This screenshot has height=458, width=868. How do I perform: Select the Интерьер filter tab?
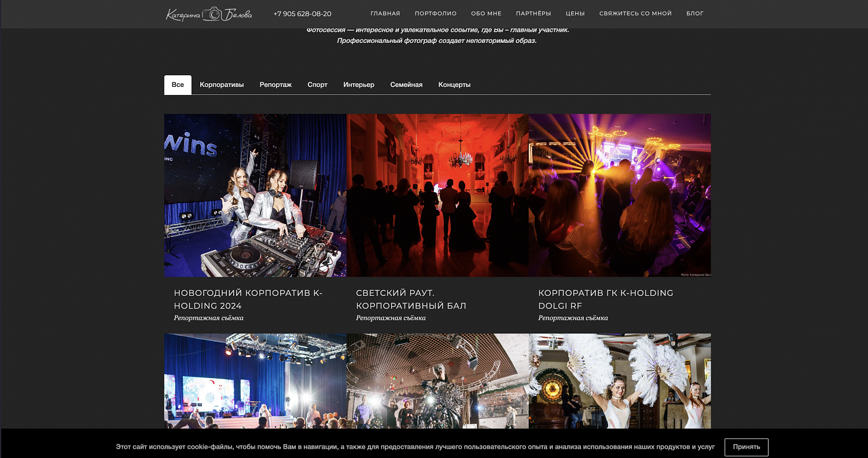coord(359,85)
